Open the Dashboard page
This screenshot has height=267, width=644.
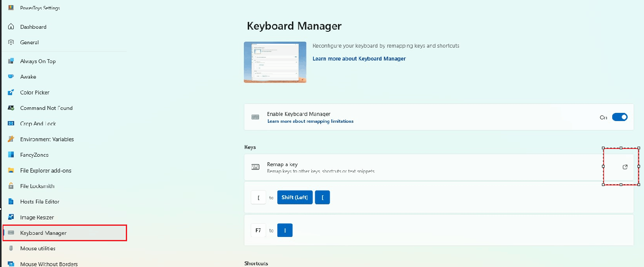click(33, 27)
